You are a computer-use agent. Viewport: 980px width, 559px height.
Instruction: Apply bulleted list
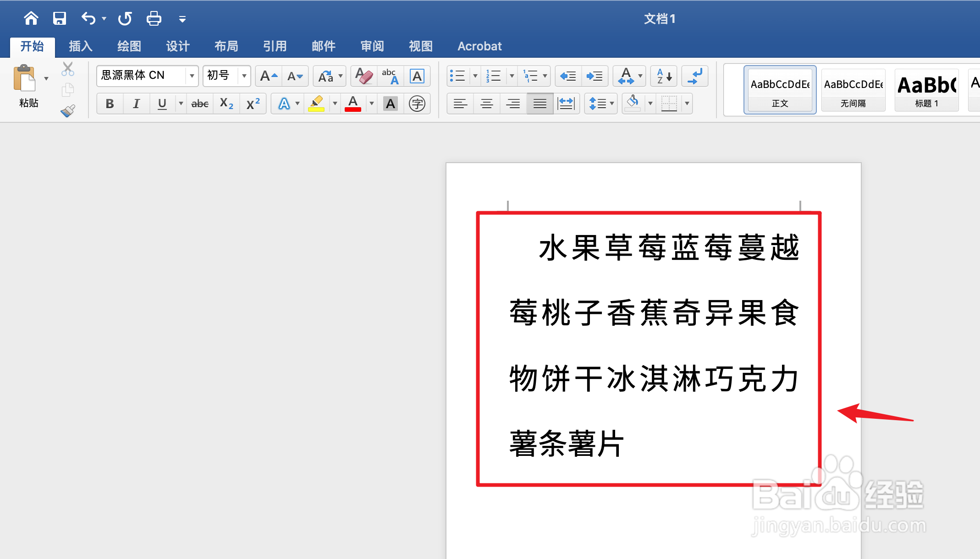pos(457,76)
